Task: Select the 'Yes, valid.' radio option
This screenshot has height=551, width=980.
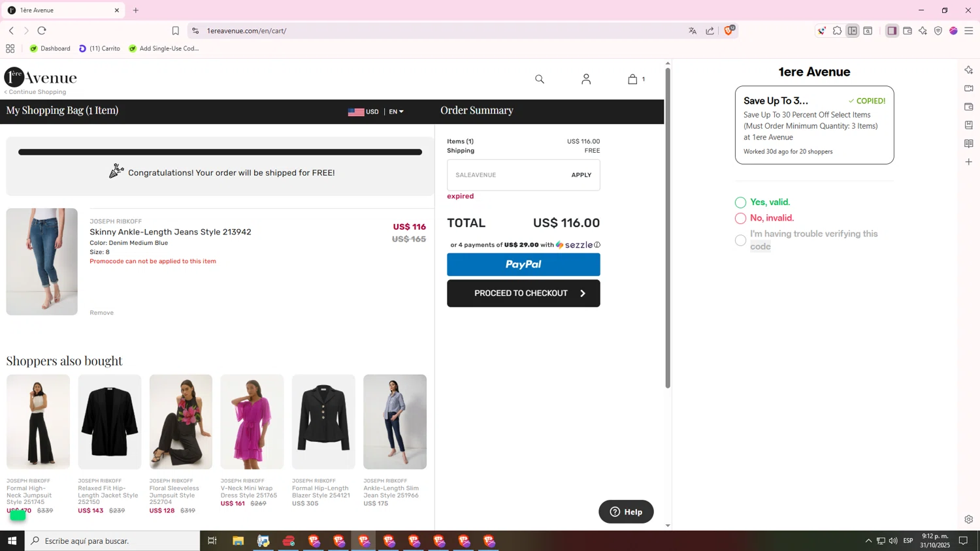Action: 740,202
